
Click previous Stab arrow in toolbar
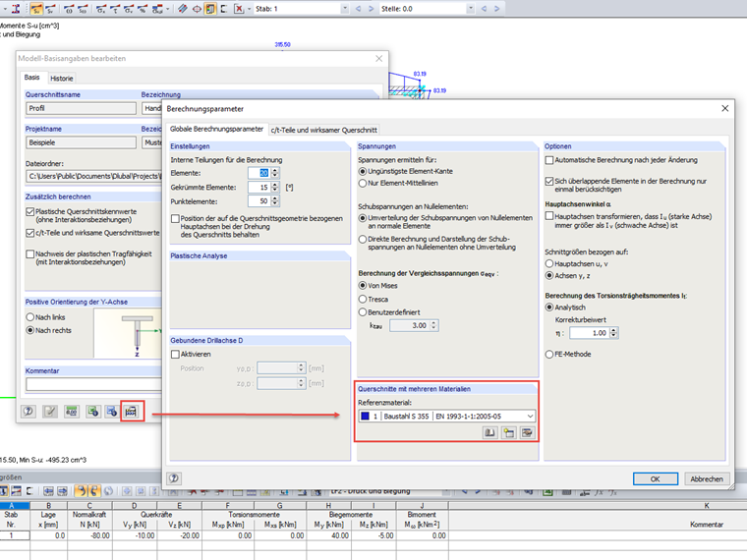pos(358,9)
